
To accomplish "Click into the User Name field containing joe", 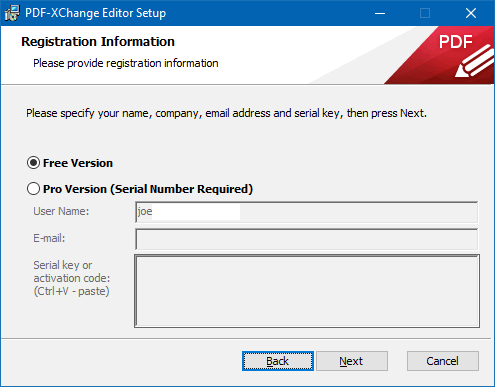I will 306,212.
